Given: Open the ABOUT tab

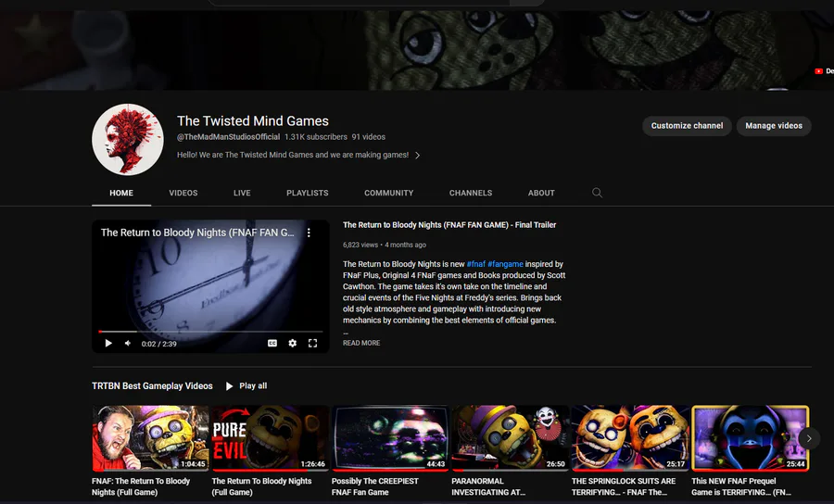Looking at the screenshot, I should pyautogui.click(x=541, y=193).
